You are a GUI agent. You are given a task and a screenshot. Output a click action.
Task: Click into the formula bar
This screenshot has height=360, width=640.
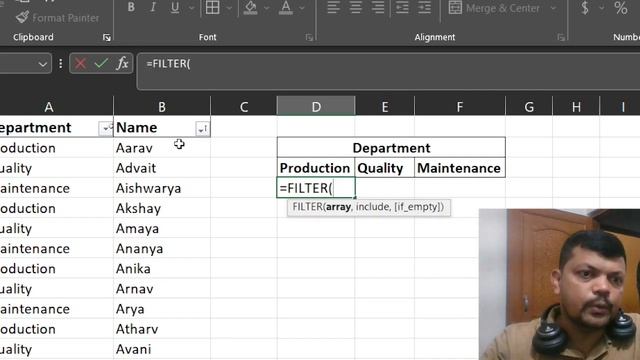[x=389, y=71]
